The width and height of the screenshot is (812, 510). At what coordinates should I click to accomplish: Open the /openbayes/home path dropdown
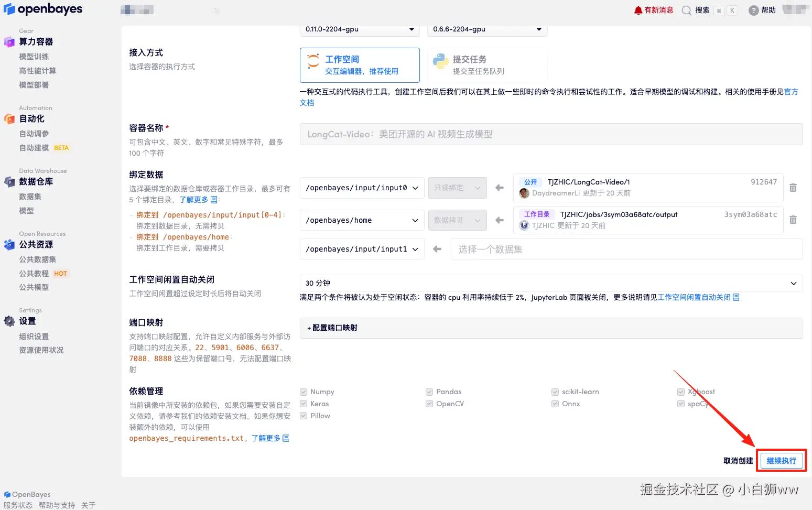click(x=362, y=220)
